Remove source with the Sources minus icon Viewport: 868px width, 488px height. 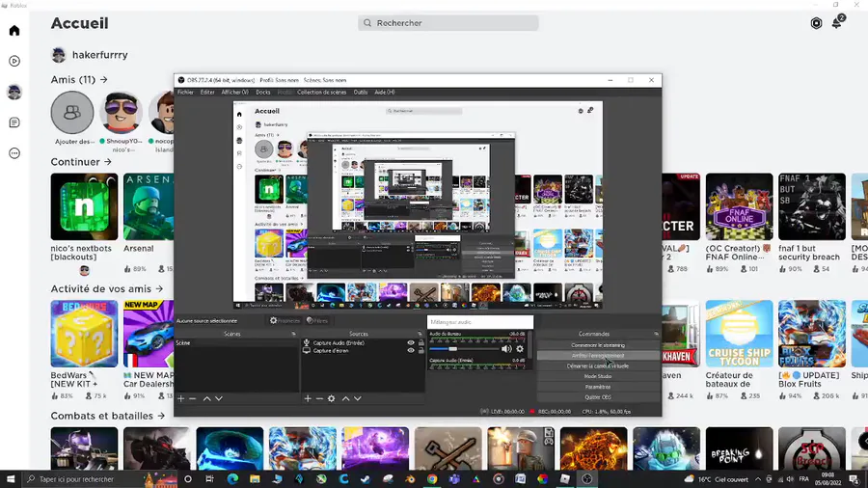point(319,398)
